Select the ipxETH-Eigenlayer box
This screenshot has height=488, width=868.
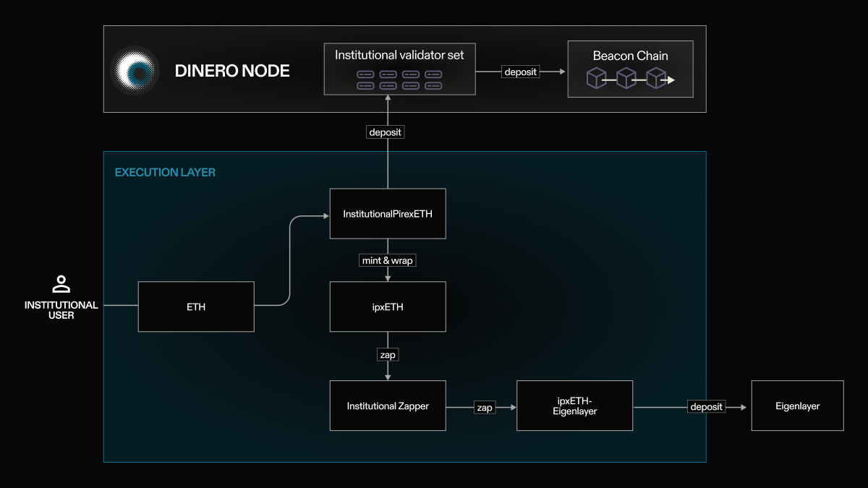(x=575, y=406)
